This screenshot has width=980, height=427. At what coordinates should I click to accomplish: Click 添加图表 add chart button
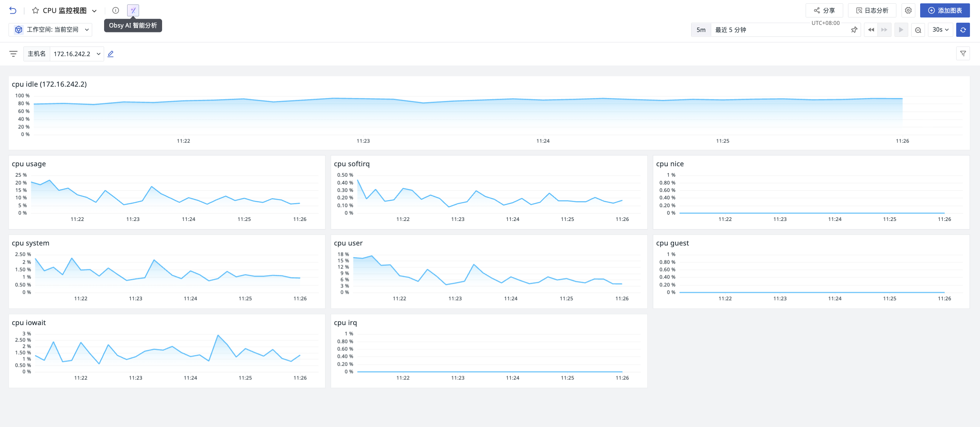(x=945, y=10)
